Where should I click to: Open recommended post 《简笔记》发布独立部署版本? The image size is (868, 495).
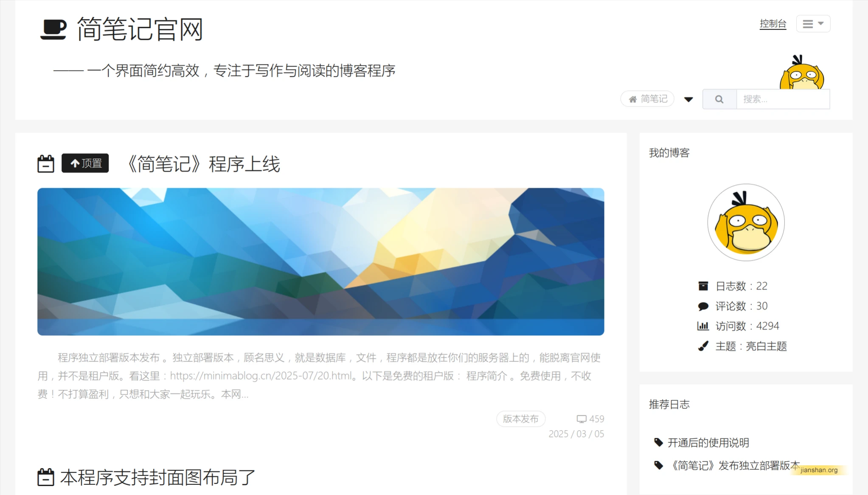click(734, 466)
